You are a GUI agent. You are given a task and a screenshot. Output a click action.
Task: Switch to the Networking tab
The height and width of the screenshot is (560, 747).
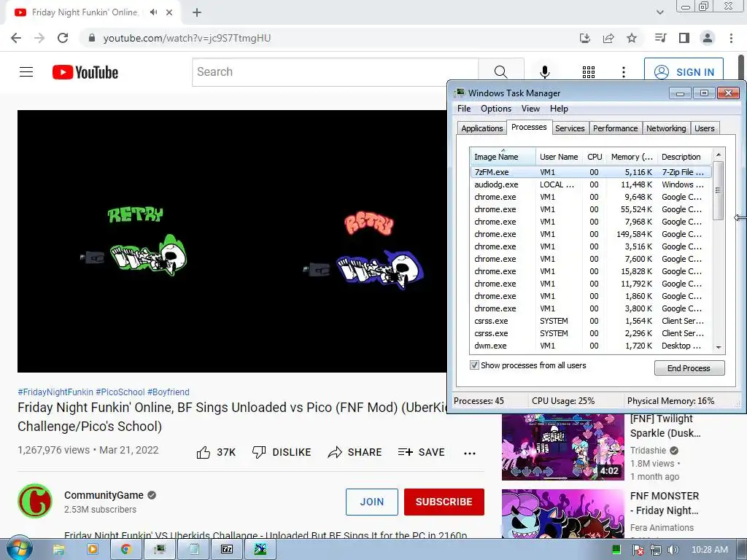pos(666,128)
